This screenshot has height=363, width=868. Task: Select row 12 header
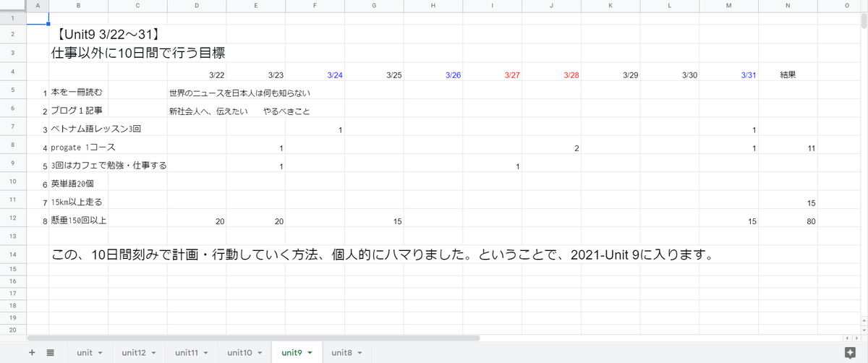tap(13, 218)
